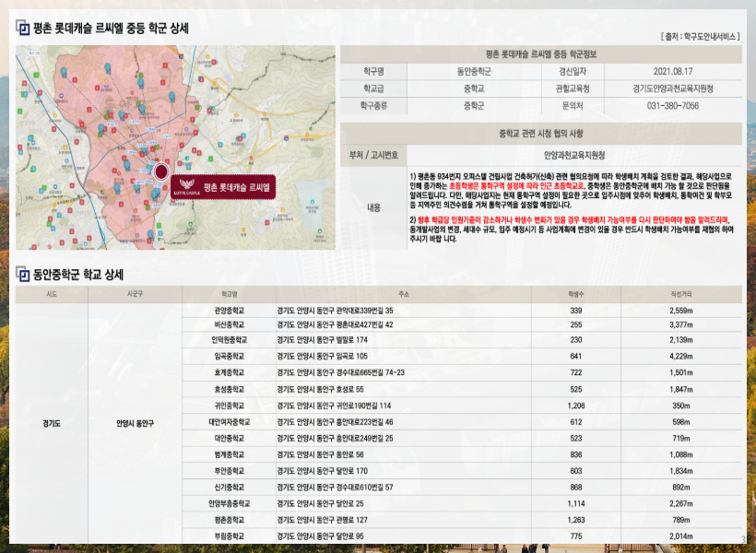
Task: Click address 관평로 127
Action: click(x=351, y=520)
